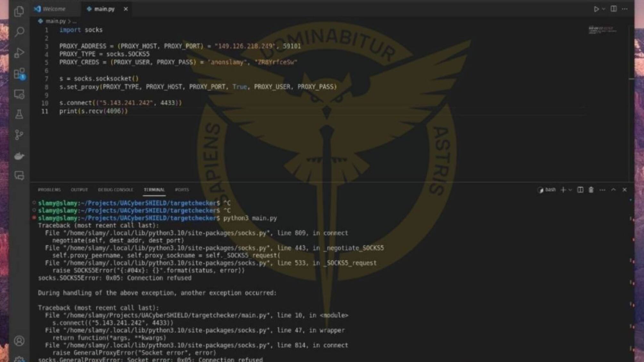The height and width of the screenshot is (362, 644).
Task: Open the Extensions view icon
Action: 19,74
